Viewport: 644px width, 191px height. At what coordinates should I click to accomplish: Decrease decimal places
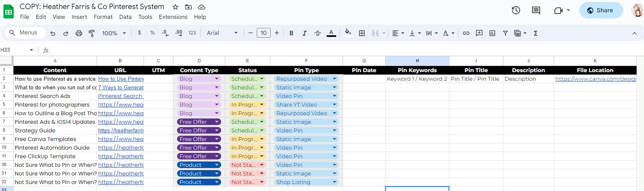click(166, 33)
